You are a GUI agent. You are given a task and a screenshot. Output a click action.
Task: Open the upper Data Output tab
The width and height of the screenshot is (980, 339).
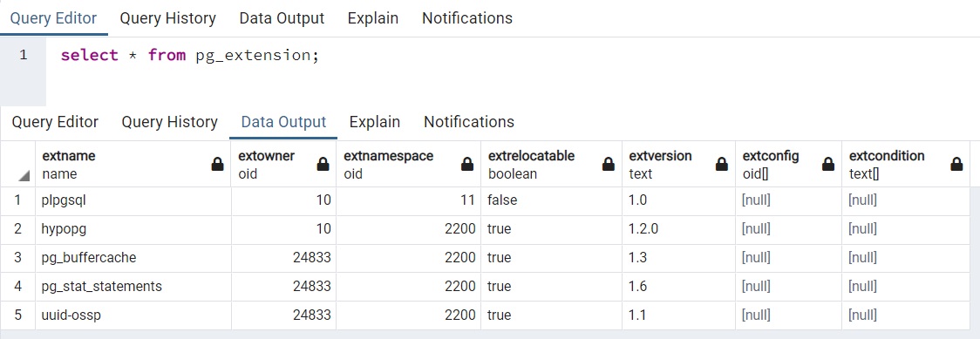(x=282, y=18)
